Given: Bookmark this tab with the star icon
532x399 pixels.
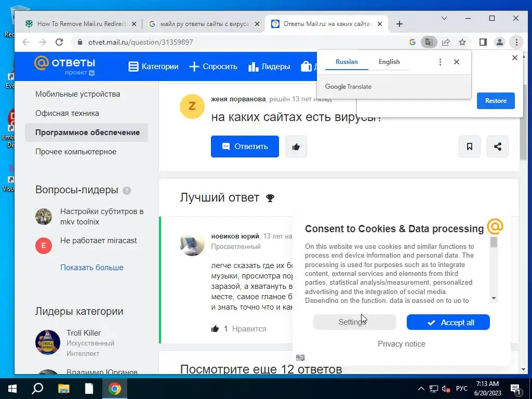Looking at the screenshot, I should click(x=462, y=42).
